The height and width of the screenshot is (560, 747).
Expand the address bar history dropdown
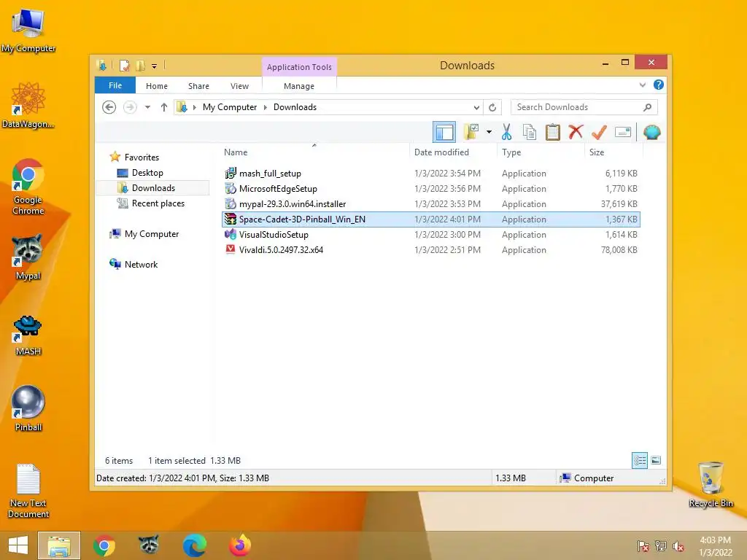476,108
